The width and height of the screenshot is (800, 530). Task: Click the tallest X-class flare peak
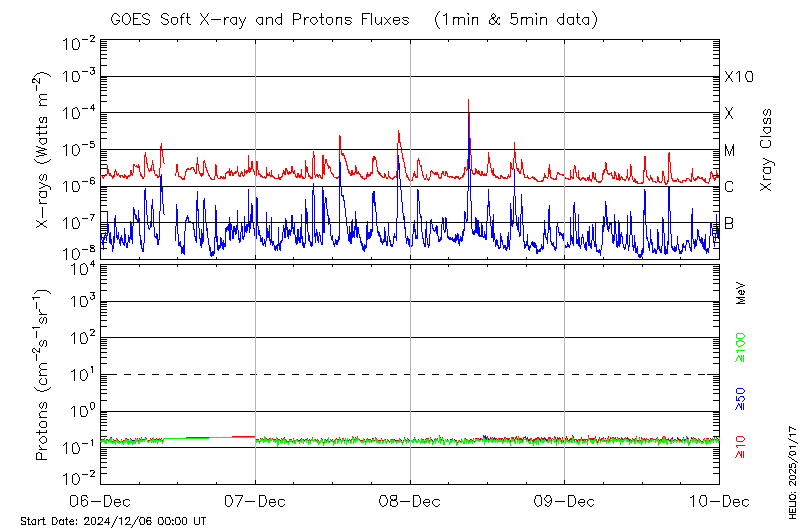[468, 101]
